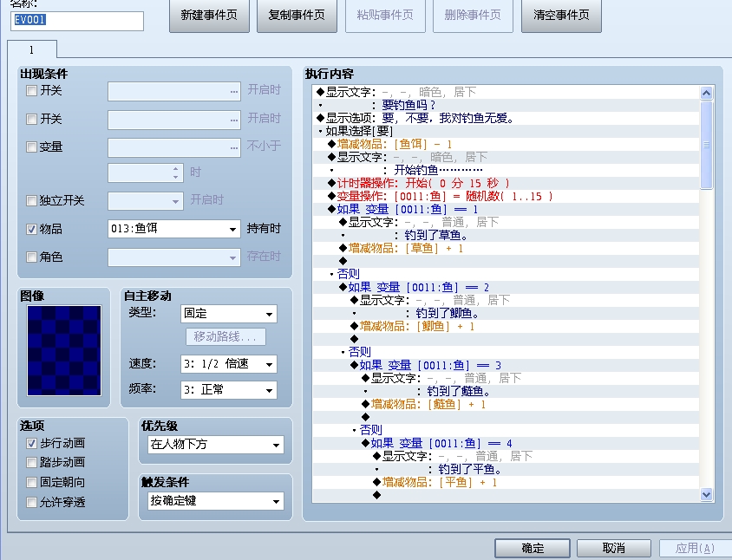Enable the 固定朝向 option
The width and height of the screenshot is (732, 560).
[x=31, y=482]
